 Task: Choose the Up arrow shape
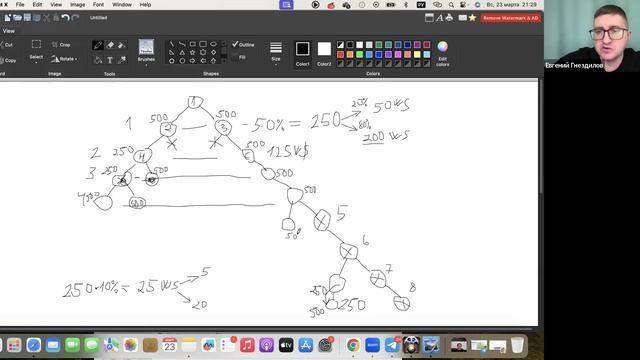point(213,61)
